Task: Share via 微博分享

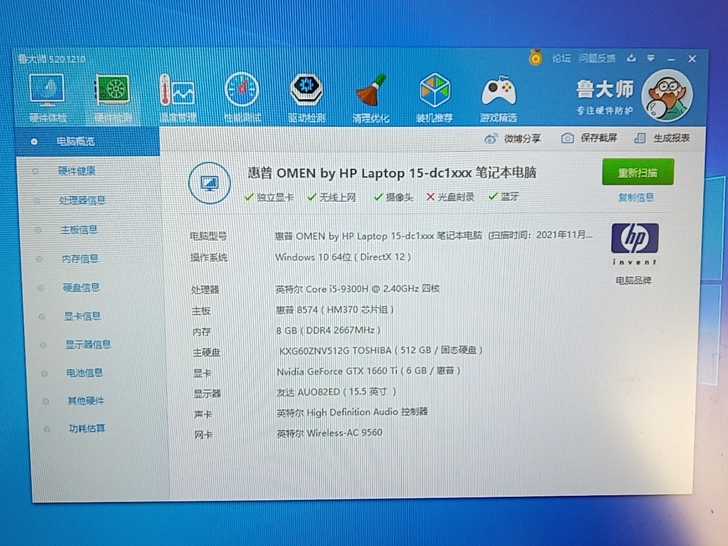Action: (x=513, y=138)
